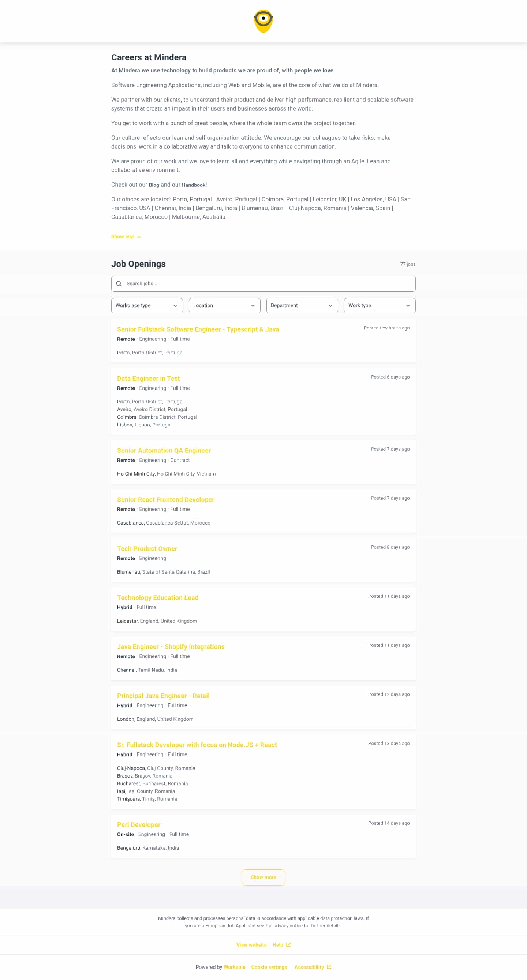The width and height of the screenshot is (527, 980).
Task: Open Data Engineer in Test job
Action: point(148,379)
